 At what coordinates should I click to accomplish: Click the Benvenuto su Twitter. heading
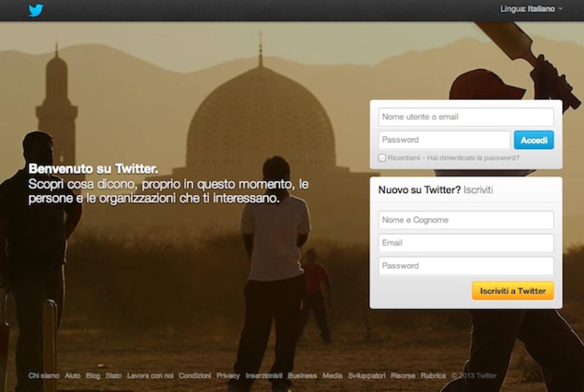tap(93, 169)
